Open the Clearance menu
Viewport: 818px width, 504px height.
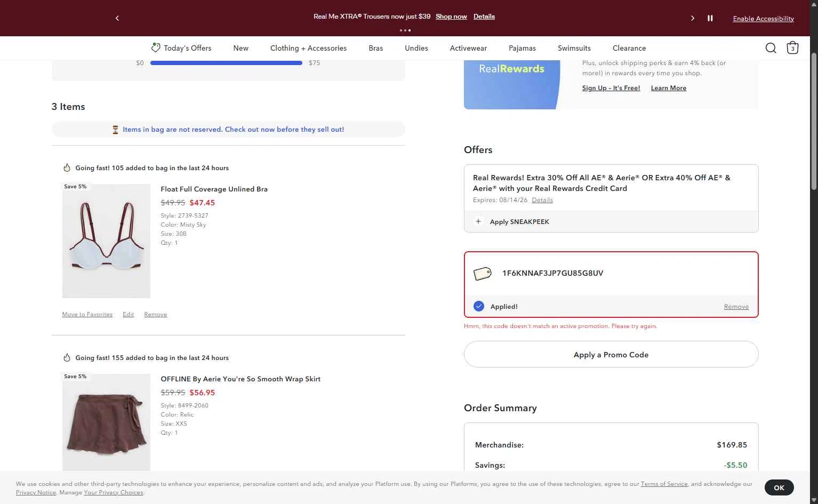coord(629,48)
